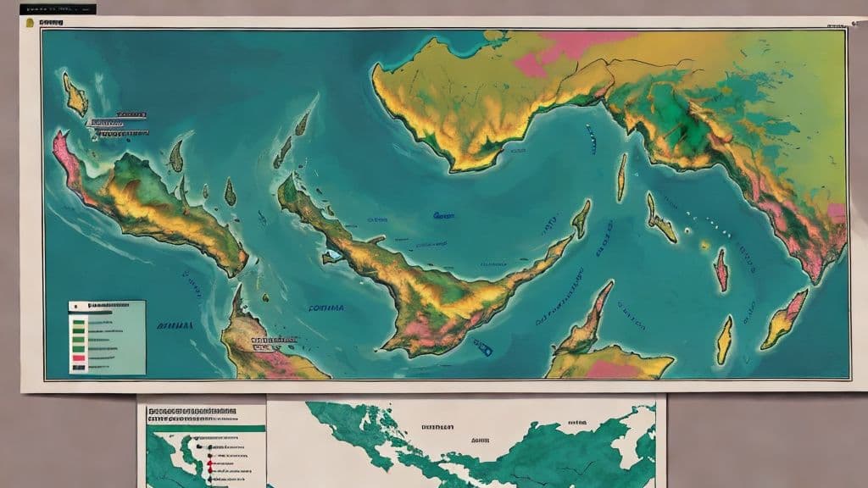Image resolution: width=868 pixels, height=488 pixels.
Task: Click the dark bottom swatch in the legend
Action: tap(80, 367)
